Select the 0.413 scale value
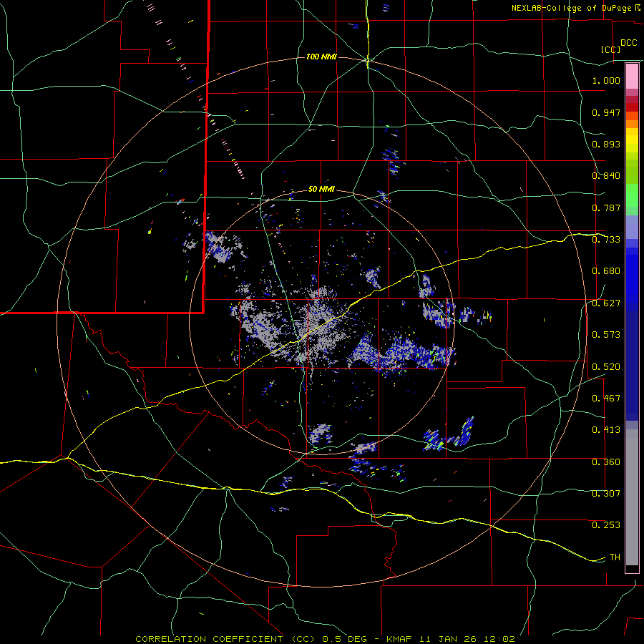644x644 pixels. coord(606,430)
